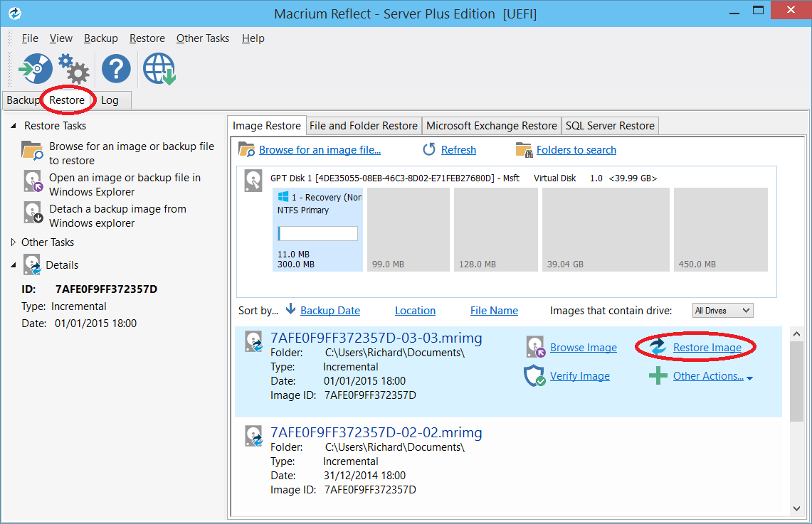Click the Open image in Windows Explorer icon
The height and width of the screenshot is (524, 812).
33,181
